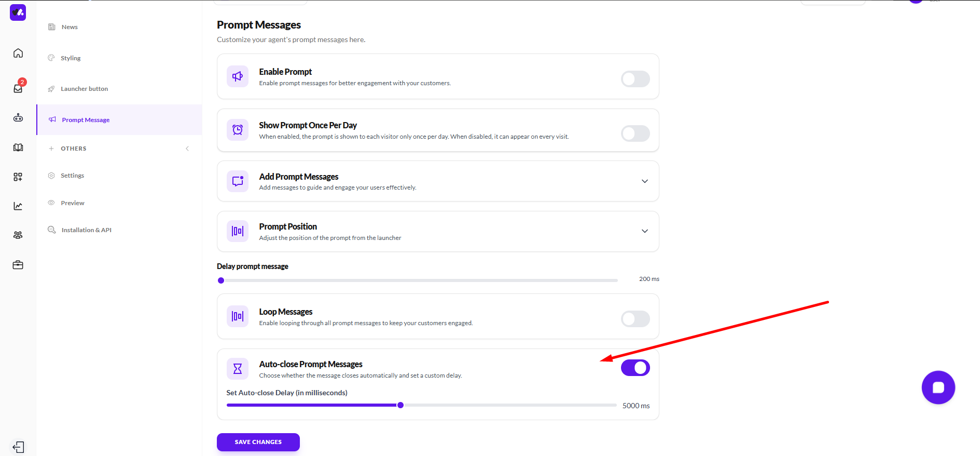Enable Show Prompt Once Per Day
Screen dimensions: 980x456
pos(635,133)
